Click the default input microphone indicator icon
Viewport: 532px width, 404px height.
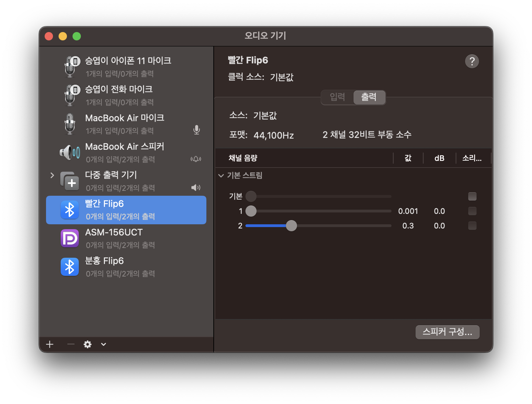(197, 130)
